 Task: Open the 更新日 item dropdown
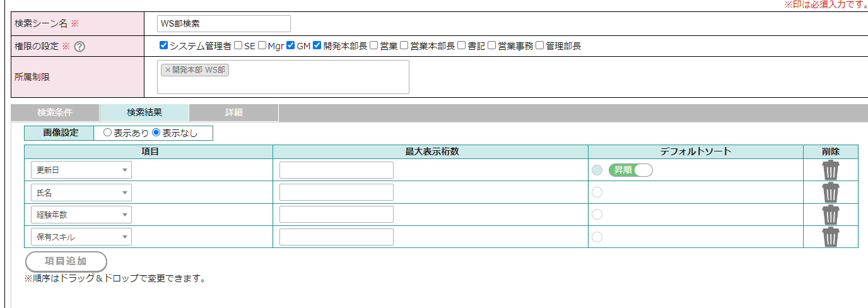click(81, 170)
